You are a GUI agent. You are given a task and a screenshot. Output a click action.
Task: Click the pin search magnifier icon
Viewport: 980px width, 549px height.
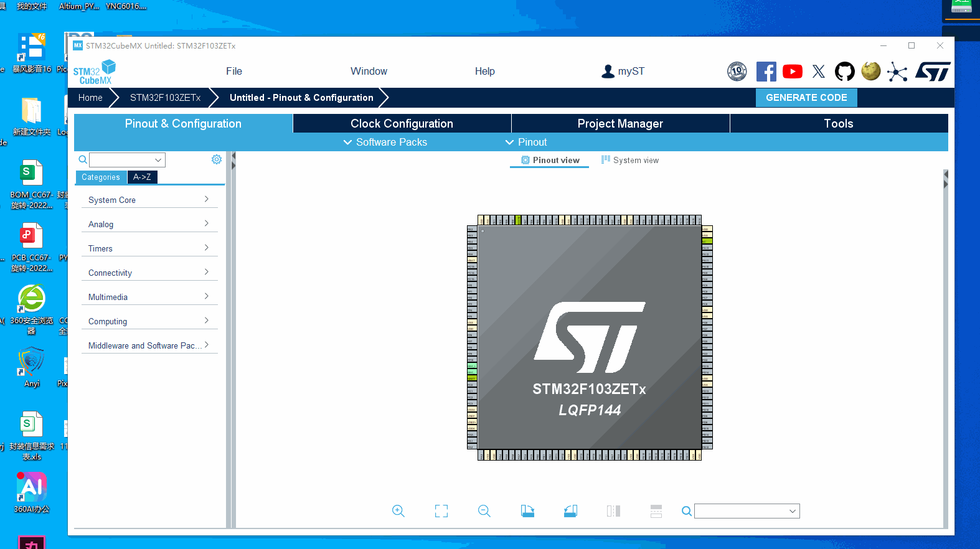[687, 511]
